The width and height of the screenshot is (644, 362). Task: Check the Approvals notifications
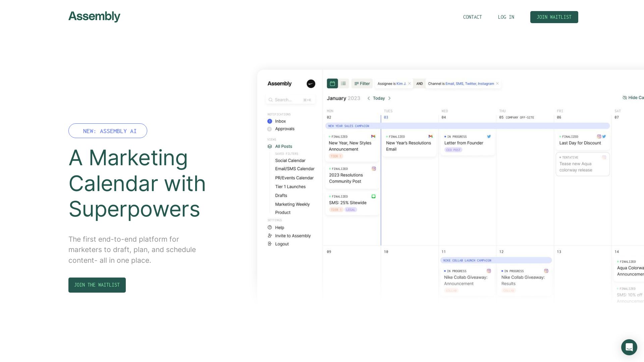tap(285, 129)
